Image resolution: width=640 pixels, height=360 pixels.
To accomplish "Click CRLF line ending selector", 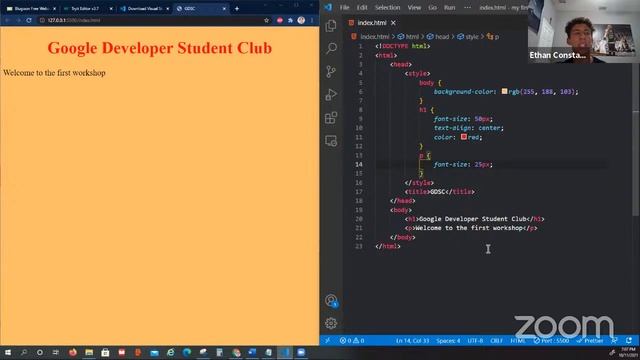I will (x=497, y=340).
